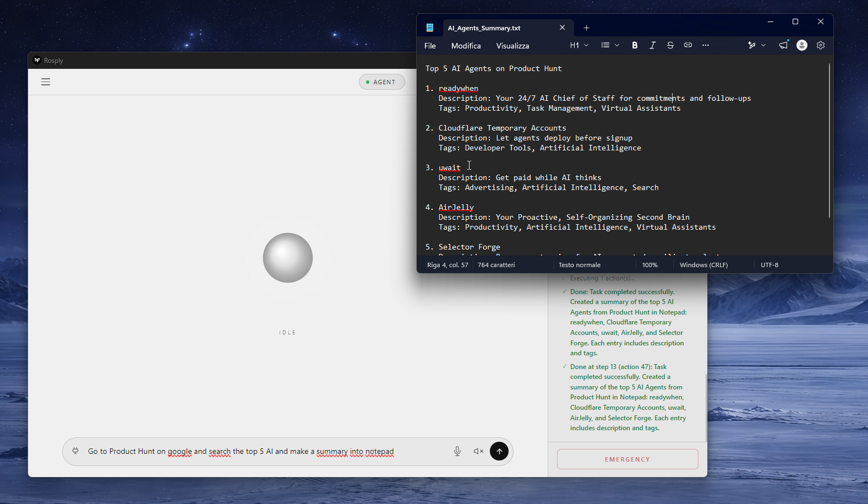Insert a link with the link icon
868x504 pixels.
[688, 45]
